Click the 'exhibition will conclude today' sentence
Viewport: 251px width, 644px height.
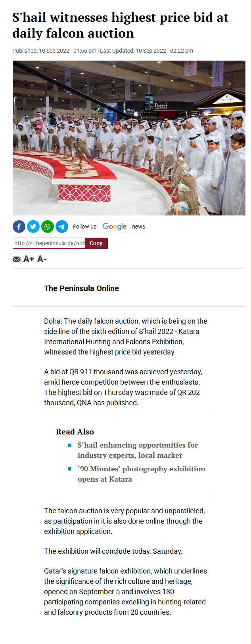click(113, 551)
